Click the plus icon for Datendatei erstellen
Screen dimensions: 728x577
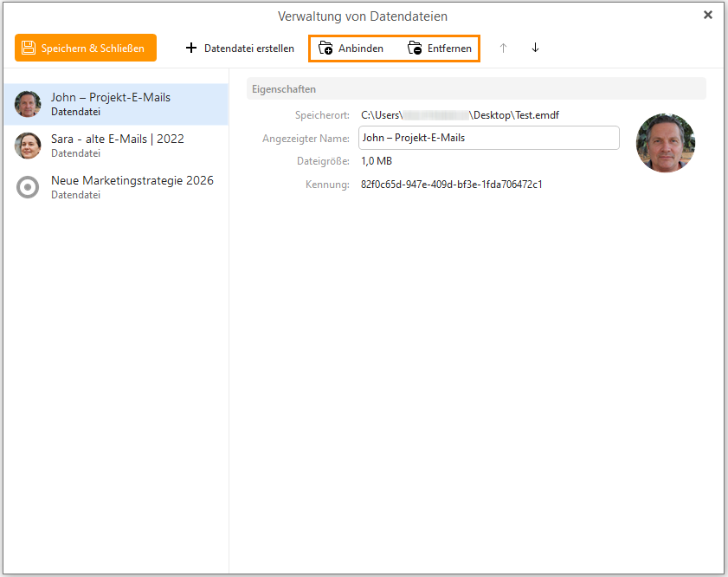(x=191, y=49)
